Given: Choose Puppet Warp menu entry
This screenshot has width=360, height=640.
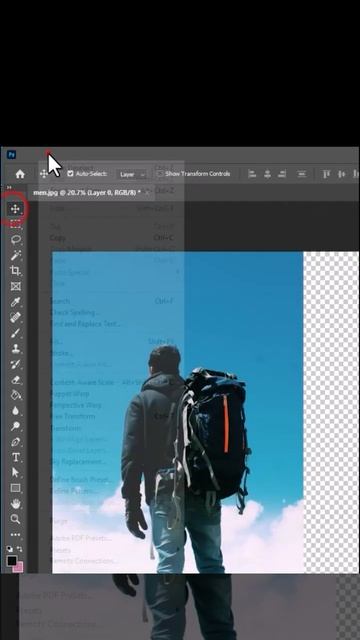Looking at the screenshot, I should coord(69,394).
